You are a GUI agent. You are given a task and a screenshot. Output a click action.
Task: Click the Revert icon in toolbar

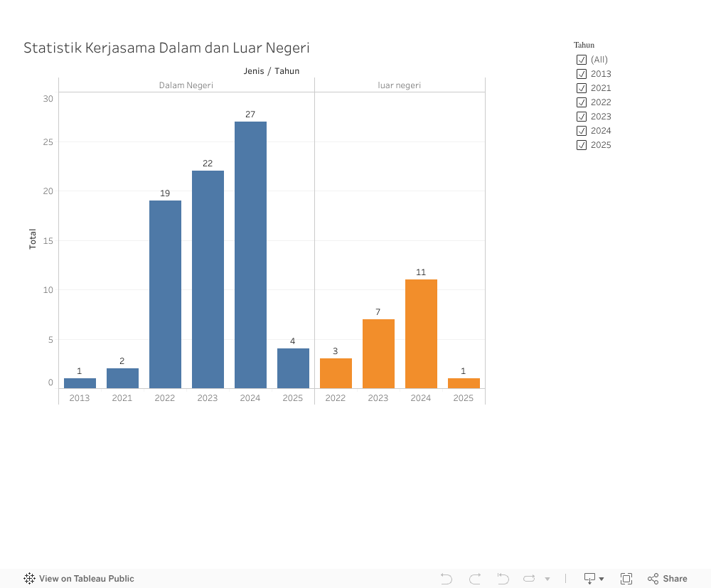pyautogui.click(x=503, y=579)
